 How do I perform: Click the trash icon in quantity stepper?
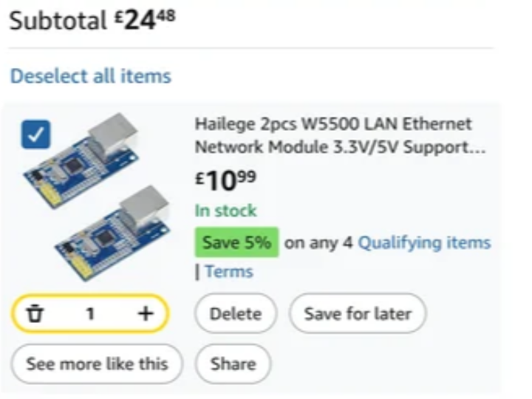point(35,314)
